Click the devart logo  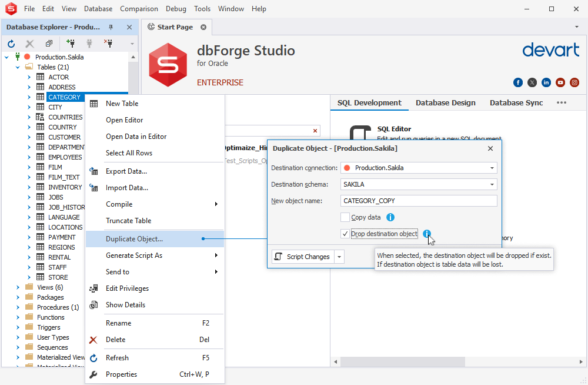[x=551, y=49]
